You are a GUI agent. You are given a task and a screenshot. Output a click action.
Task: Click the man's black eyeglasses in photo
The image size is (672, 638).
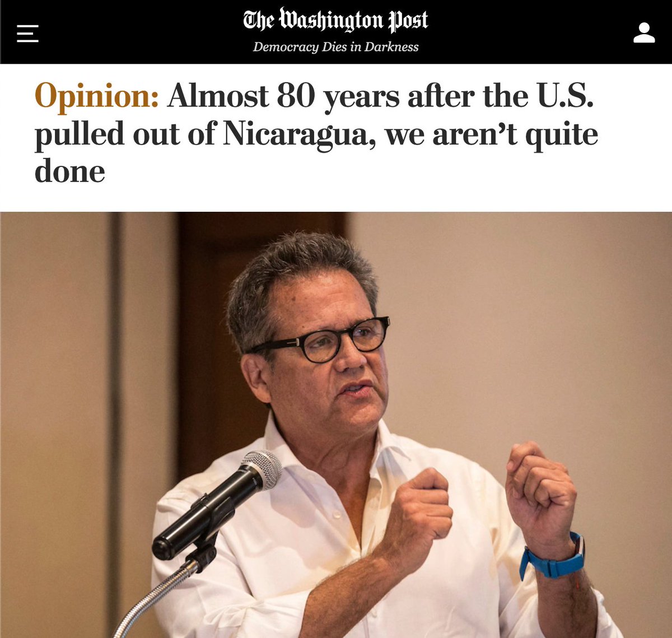[325, 339]
